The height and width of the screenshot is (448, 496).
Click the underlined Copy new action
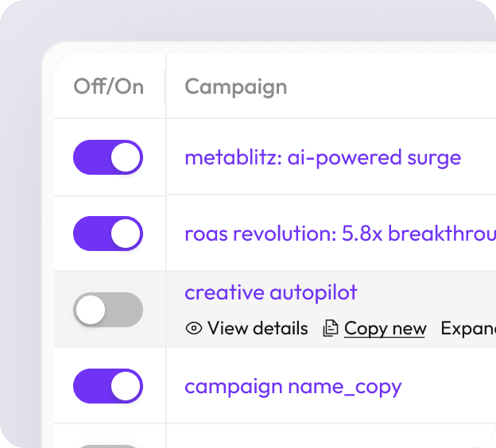coord(385,329)
